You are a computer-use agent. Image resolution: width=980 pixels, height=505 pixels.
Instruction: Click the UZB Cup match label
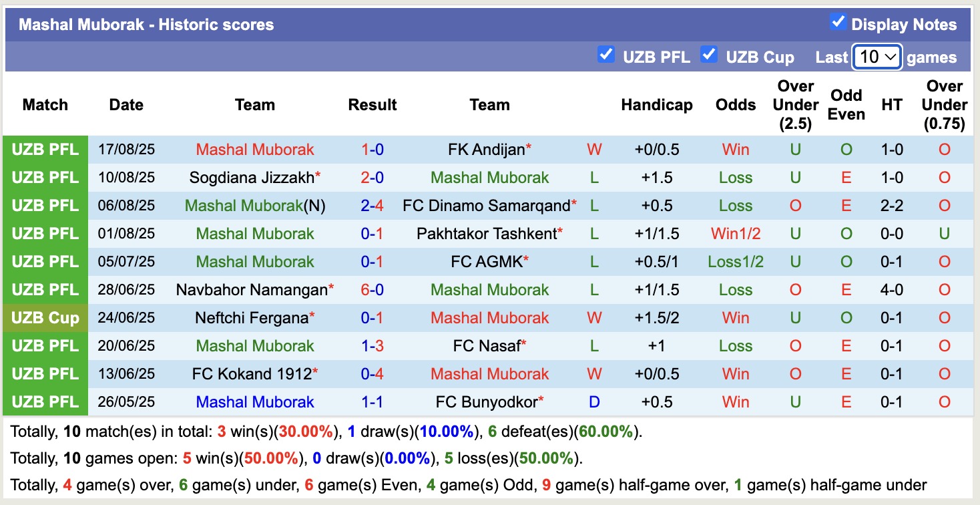tap(45, 318)
